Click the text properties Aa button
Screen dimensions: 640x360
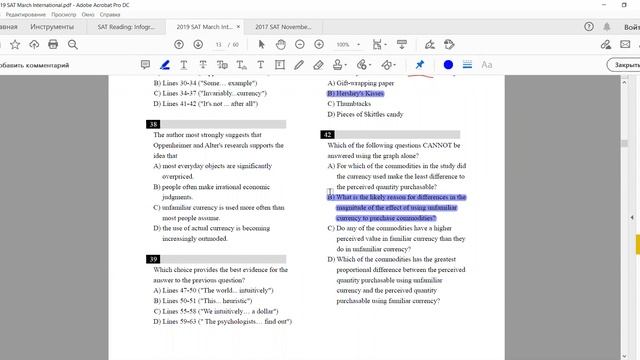(x=487, y=64)
